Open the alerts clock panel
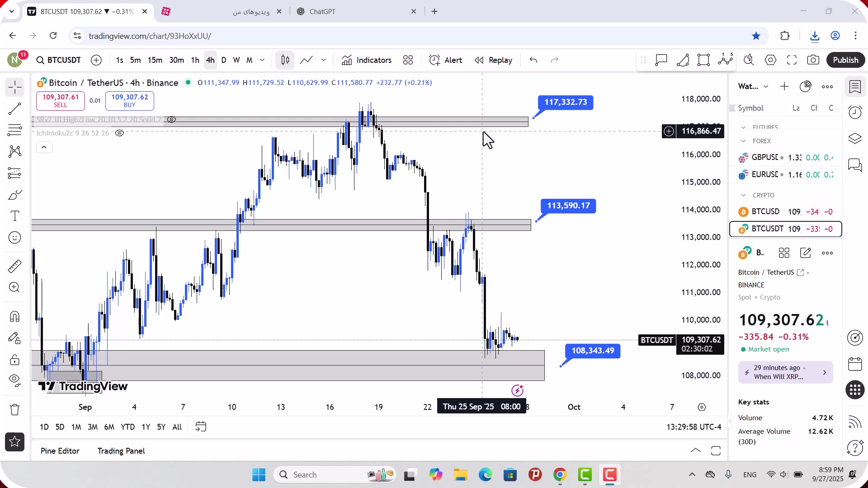868x488 pixels. (x=855, y=112)
